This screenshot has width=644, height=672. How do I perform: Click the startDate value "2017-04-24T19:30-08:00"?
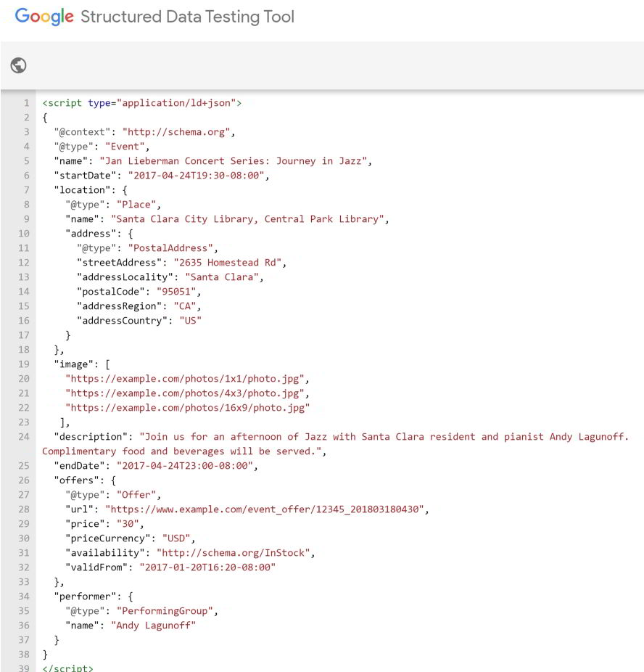click(x=197, y=176)
